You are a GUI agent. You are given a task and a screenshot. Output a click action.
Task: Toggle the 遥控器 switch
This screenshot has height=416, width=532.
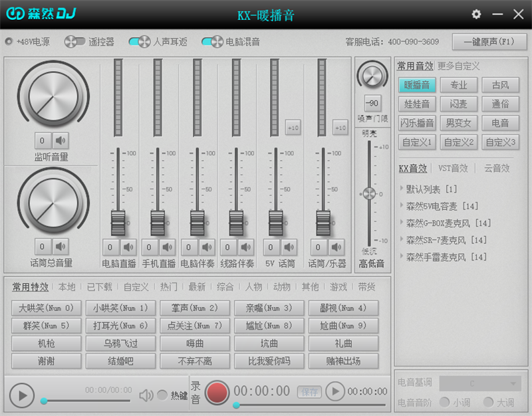(74, 42)
